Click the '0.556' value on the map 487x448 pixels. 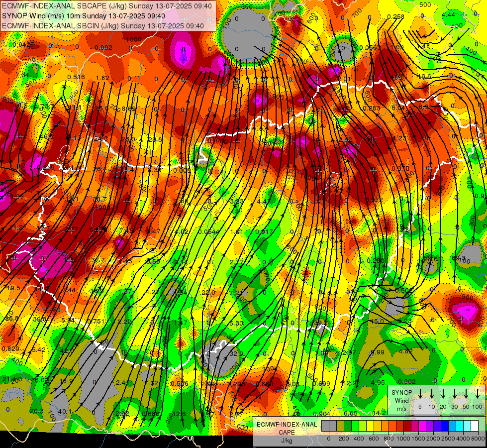[180, 383]
